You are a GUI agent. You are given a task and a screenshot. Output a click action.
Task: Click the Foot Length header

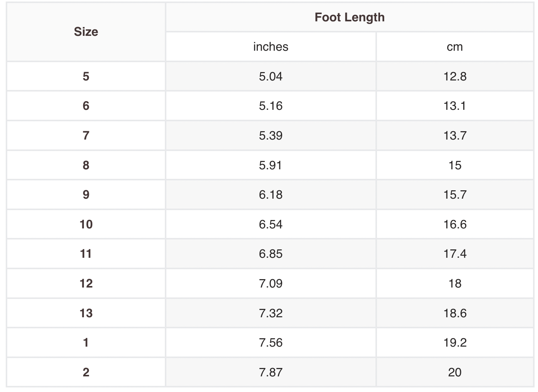pyautogui.click(x=349, y=17)
